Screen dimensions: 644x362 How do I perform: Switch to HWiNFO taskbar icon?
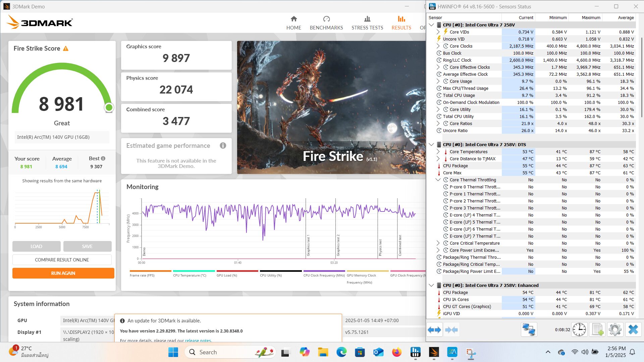[x=415, y=352]
